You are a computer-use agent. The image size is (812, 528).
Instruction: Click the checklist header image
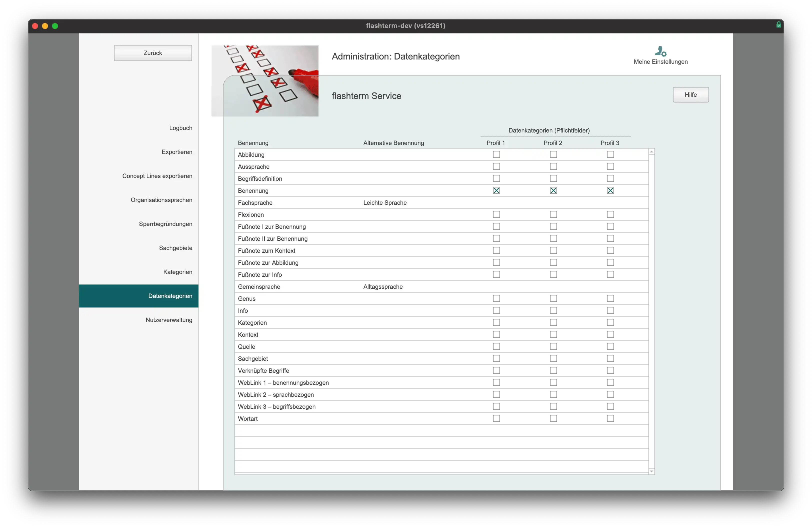(x=265, y=81)
